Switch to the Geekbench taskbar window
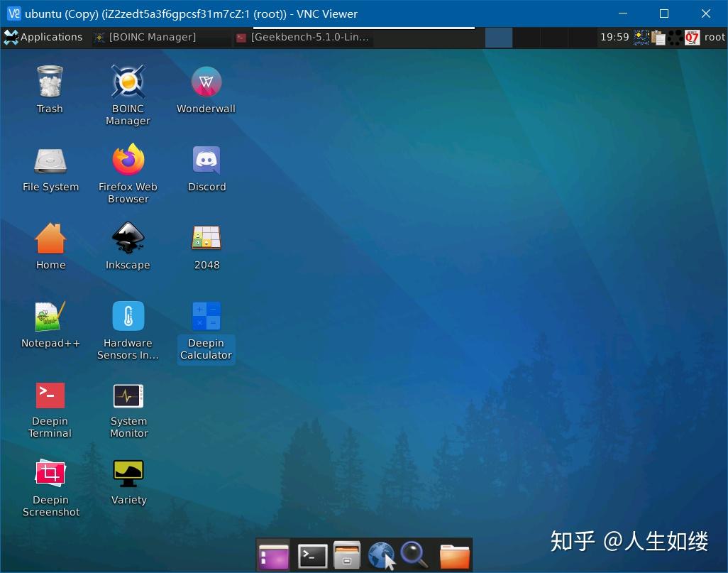Screen dimensions: 728x573 click(x=303, y=37)
